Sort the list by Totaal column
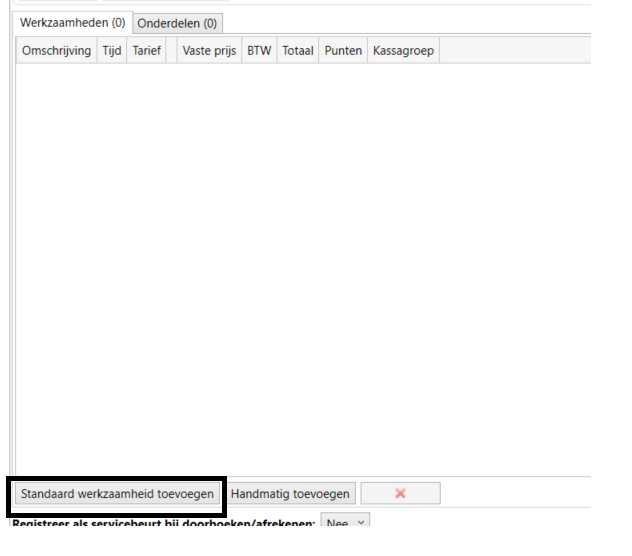632x556 pixels. [297, 51]
